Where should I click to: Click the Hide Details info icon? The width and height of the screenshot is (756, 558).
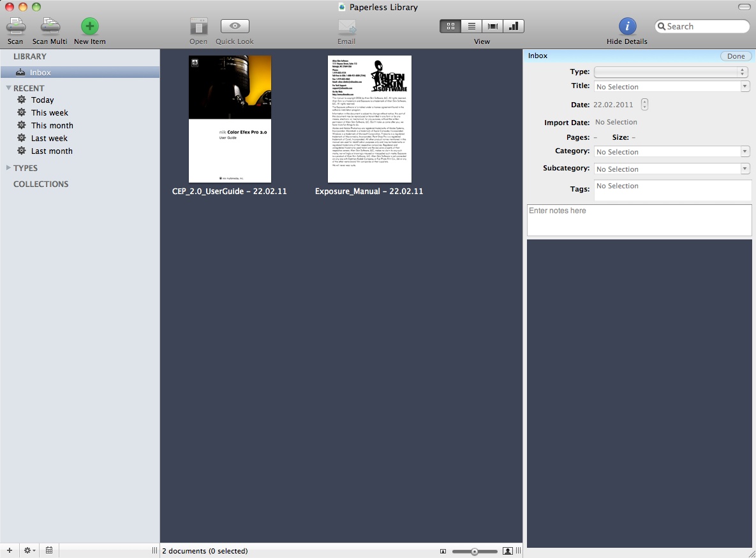[x=627, y=26]
